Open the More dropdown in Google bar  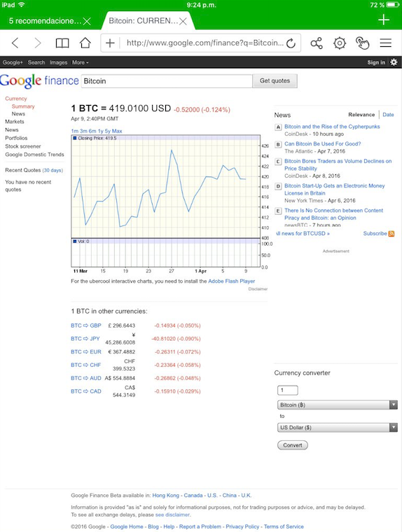(80, 62)
